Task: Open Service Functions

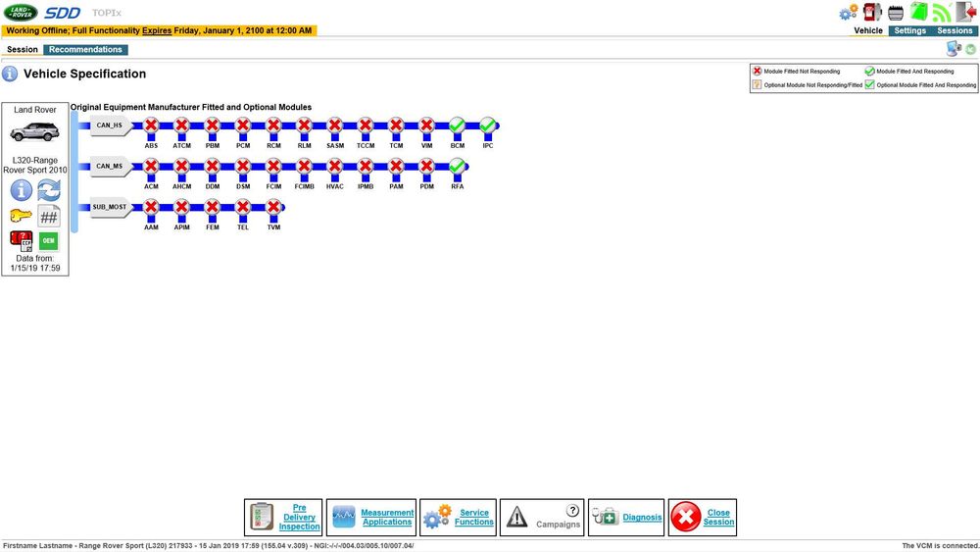Action: coord(458,517)
